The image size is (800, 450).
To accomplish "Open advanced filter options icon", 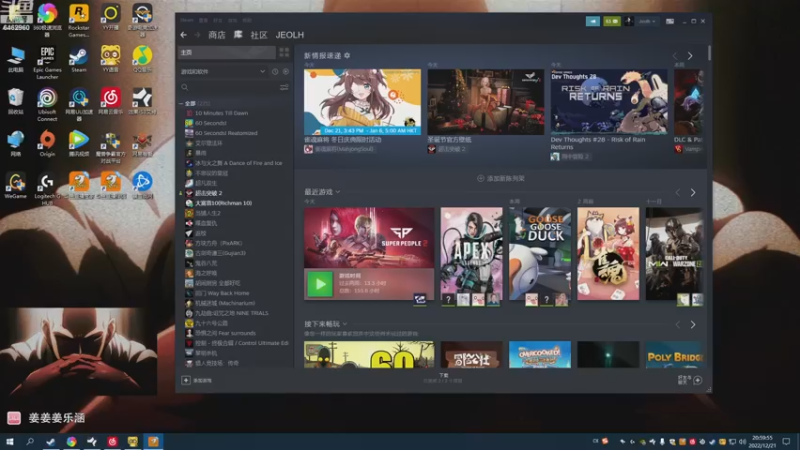I will [284, 87].
